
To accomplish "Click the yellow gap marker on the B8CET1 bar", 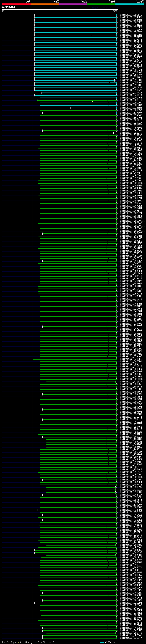I will tap(93, 101).
